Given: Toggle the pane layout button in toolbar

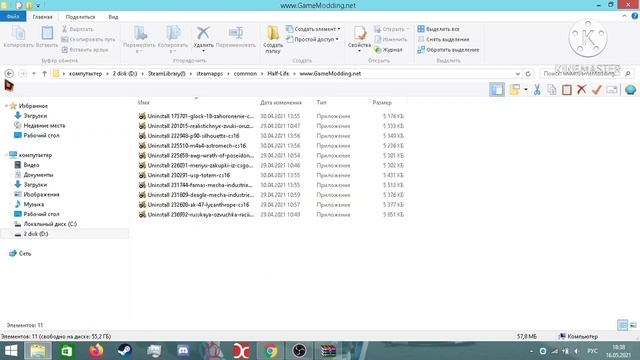Looking at the screenshot, I should pos(497,90).
